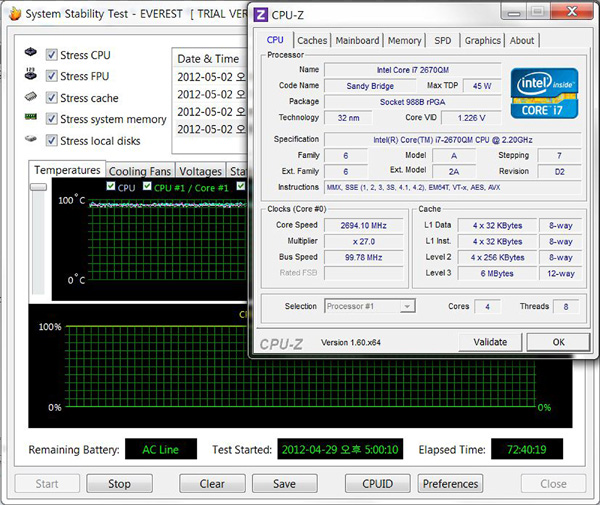The height and width of the screenshot is (505, 600).
Task: Click the Clear button in EVEREST
Action: 212,484
